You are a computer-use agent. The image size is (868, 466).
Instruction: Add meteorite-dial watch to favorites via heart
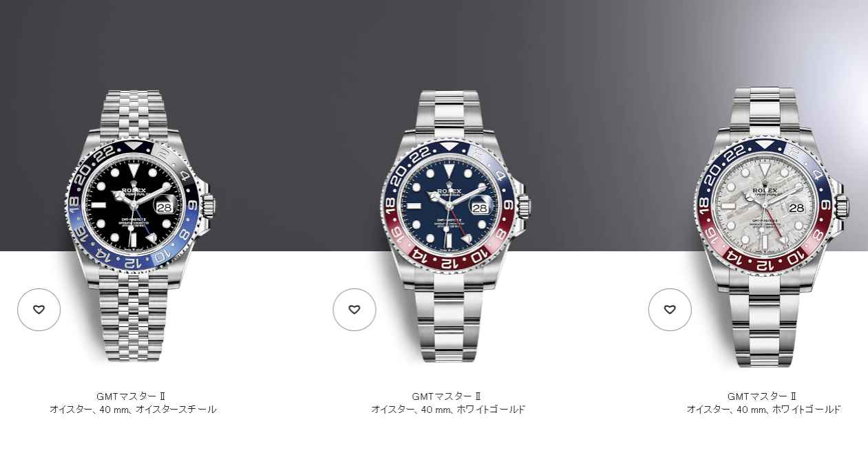point(670,310)
